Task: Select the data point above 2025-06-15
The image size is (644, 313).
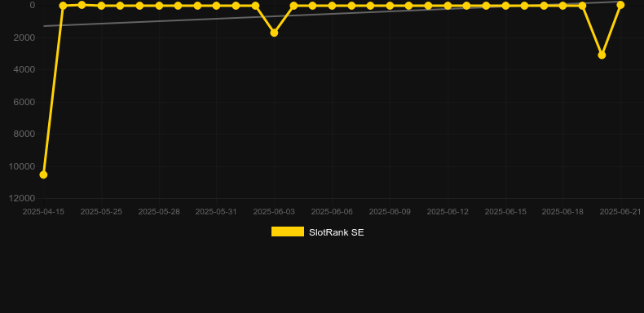Action: pos(505,6)
